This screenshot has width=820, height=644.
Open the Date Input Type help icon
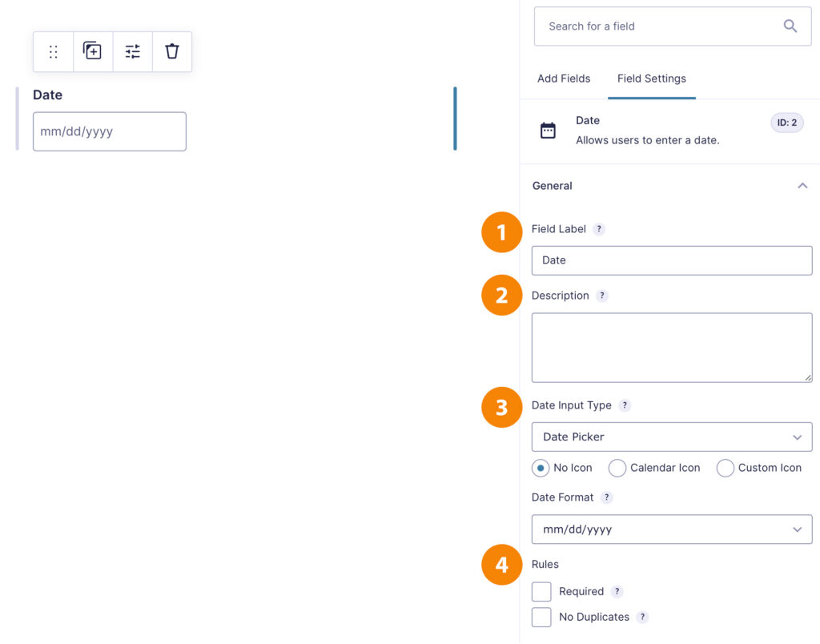click(x=625, y=405)
